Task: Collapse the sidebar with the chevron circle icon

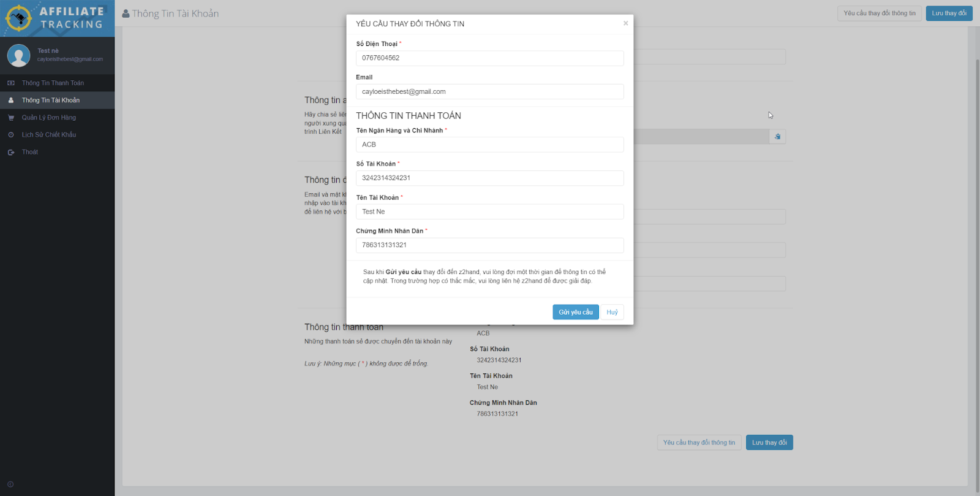Action: point(10,484)
